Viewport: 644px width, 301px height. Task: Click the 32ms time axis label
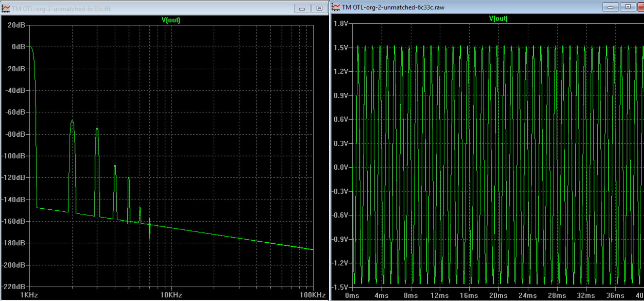(x=586, y=296)
